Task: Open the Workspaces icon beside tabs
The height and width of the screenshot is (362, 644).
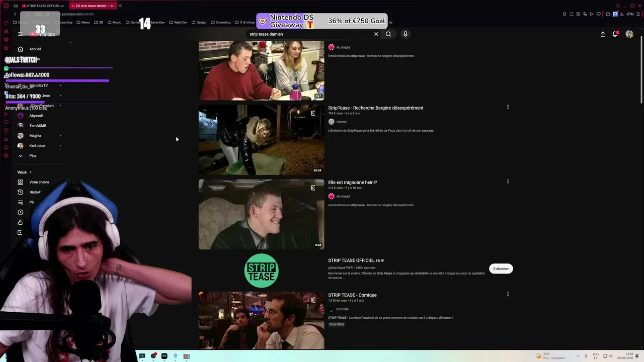Action: 16,6
